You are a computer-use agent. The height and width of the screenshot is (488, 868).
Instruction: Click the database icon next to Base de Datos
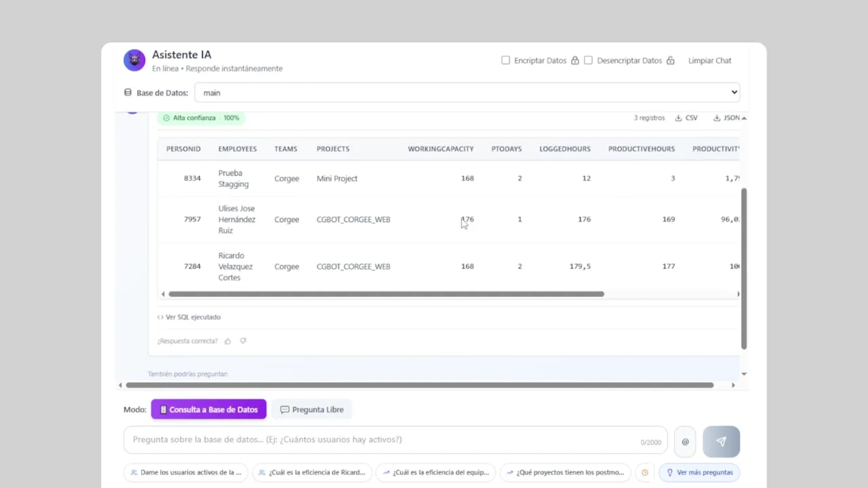[x=127, y=93]
